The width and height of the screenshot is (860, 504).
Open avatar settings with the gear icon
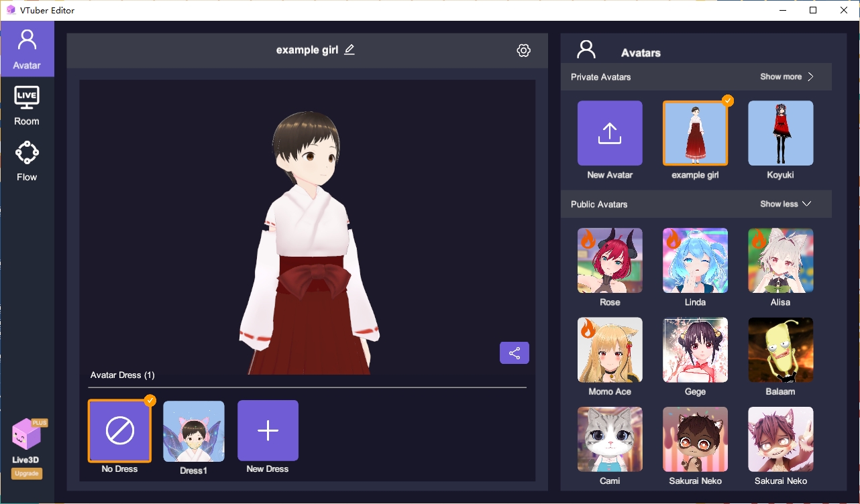(x=523, y=50)
